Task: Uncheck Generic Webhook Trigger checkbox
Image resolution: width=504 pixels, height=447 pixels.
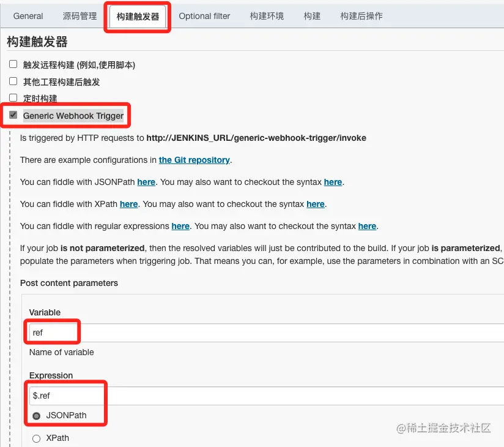Action: click(13, 115)
